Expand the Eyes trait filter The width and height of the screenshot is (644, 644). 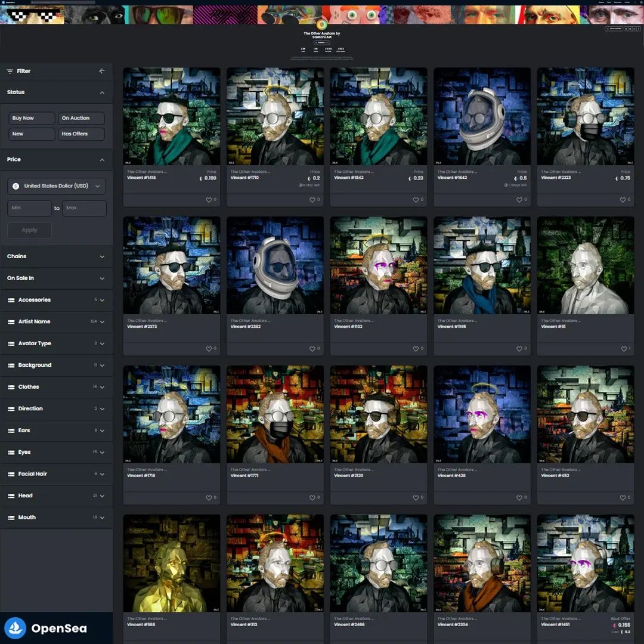[56, 453]
